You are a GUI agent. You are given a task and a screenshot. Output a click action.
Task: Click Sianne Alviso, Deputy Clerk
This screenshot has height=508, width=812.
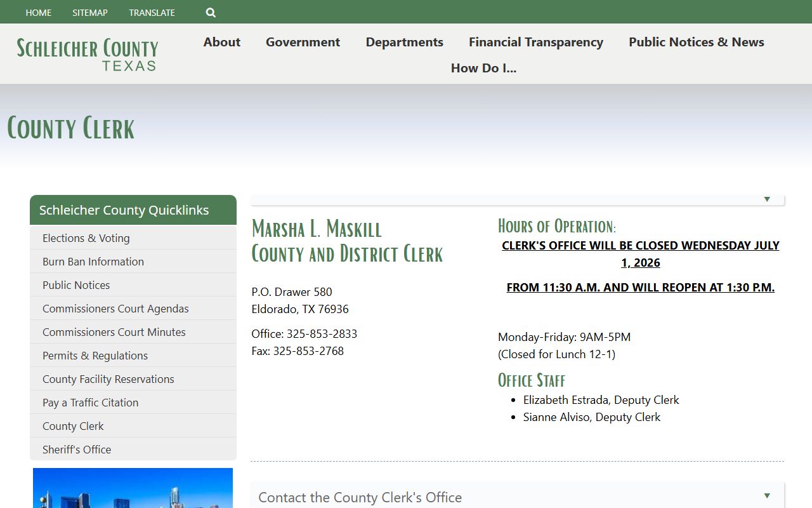click(x=592, y=417)
